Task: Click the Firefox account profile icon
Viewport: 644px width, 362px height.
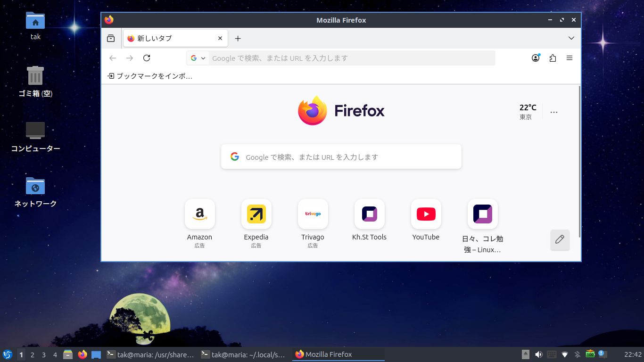Action: (536, 58)
